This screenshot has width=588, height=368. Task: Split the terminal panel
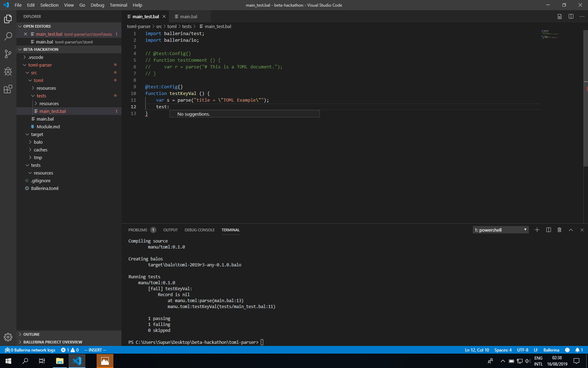(548, 230)
